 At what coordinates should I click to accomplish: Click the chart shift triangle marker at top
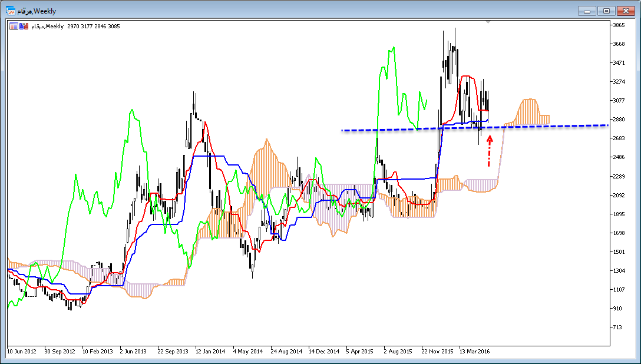tap(487, 22)
